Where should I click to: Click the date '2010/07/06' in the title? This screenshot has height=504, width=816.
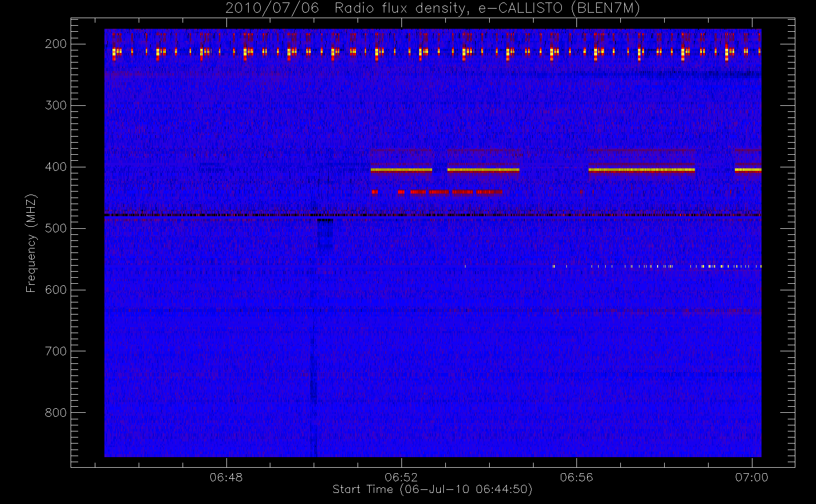(x=272, y=9)
